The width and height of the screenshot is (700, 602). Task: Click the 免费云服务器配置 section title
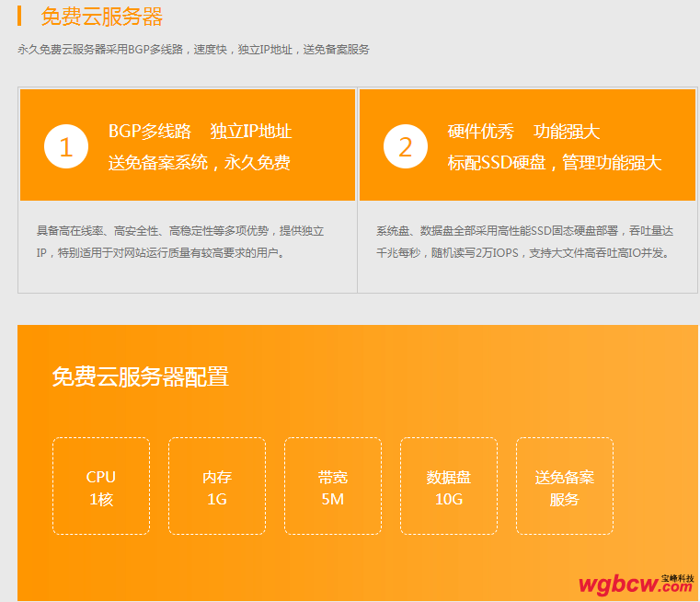tap(140, 376)
